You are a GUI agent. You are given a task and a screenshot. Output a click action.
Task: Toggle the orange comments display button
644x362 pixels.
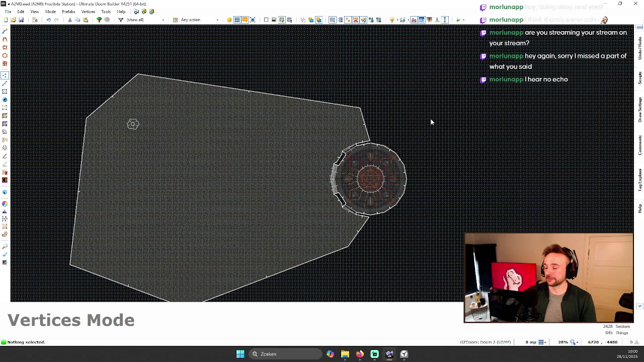click(245, 20)
